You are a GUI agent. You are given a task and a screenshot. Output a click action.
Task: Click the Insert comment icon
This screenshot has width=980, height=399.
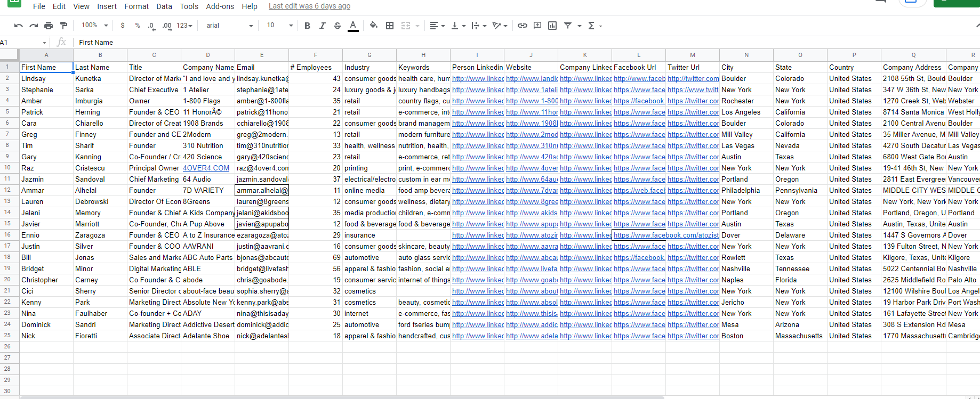click(537, 26)
